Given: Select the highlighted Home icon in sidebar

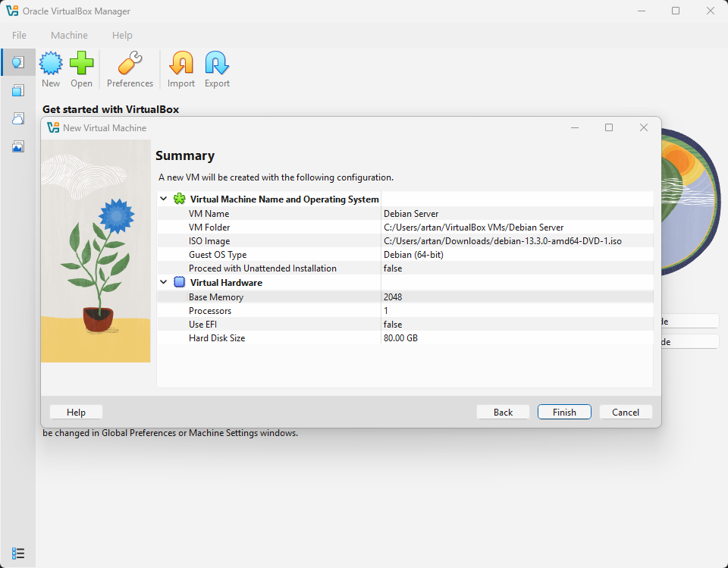Looking at the screenshot, I should 18,62.
